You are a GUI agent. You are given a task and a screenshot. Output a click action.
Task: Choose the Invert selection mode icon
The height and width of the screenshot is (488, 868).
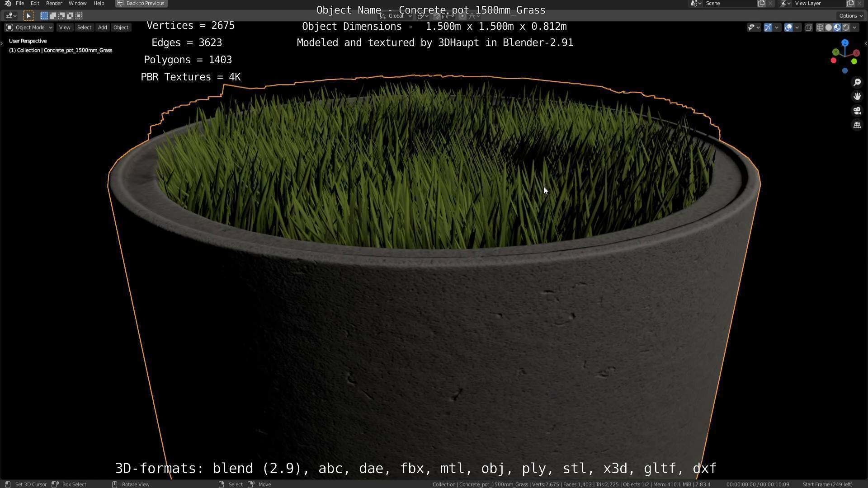point(70,16)
